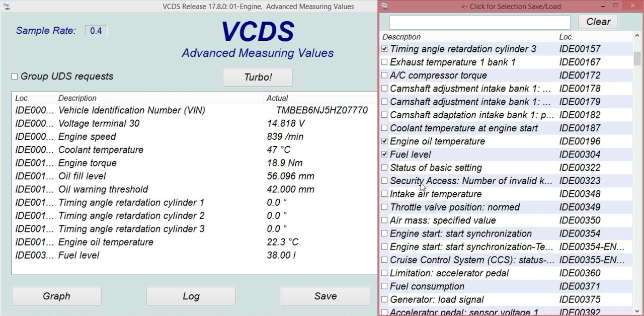This screenshot has height=316, width=644.
Task: Click the VCDS icon on the selection panel title bar
Action: (x=384, y=6)
